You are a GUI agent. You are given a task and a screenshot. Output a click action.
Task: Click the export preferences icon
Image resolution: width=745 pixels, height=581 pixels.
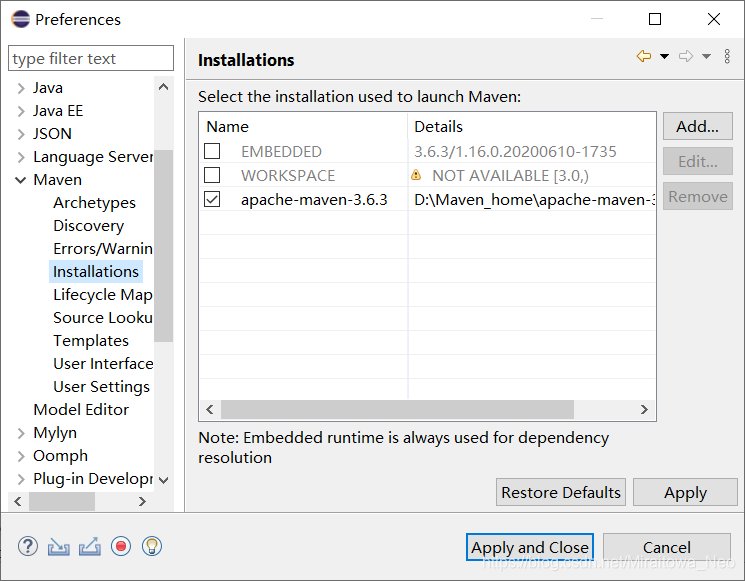coord(90,546)
